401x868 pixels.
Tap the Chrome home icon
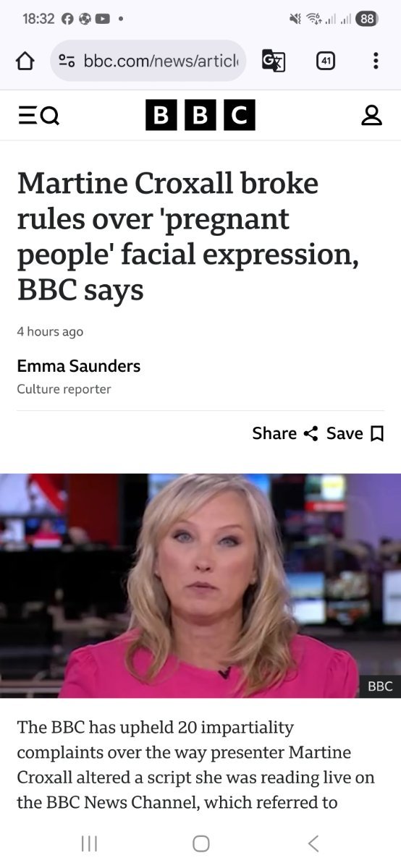(x=25, y=61)
